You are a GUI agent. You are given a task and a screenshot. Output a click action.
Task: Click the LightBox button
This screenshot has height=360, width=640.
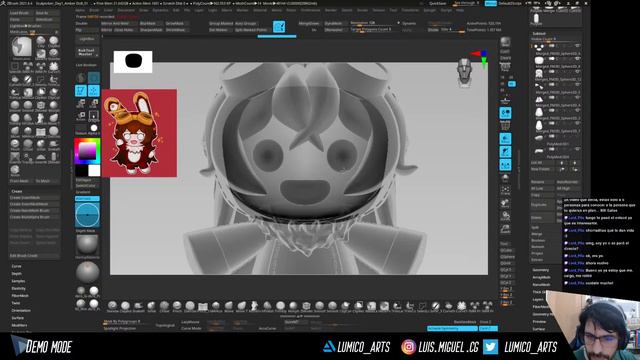pyautogui.click(x=87, y=39)
